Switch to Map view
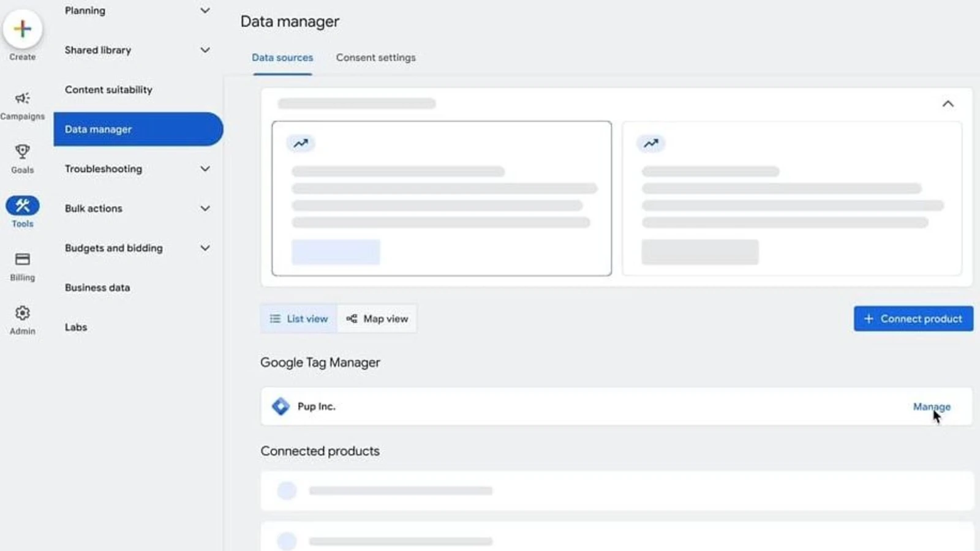Viewport: 980px width, 551px height. tap(377, 319)
